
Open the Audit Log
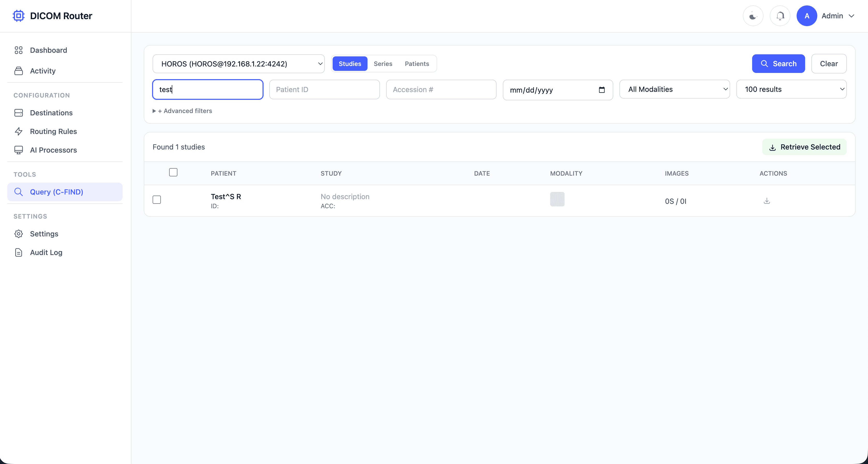pos(46,252)
